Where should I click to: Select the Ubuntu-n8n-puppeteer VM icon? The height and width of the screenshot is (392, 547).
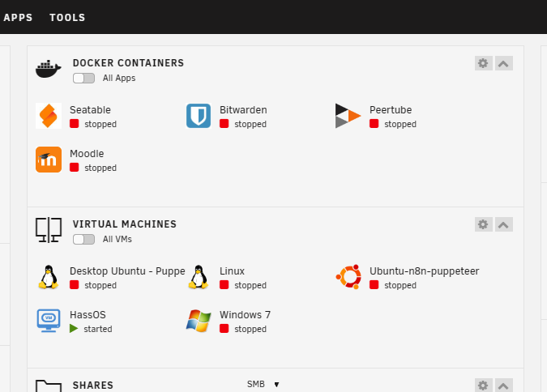348,277
